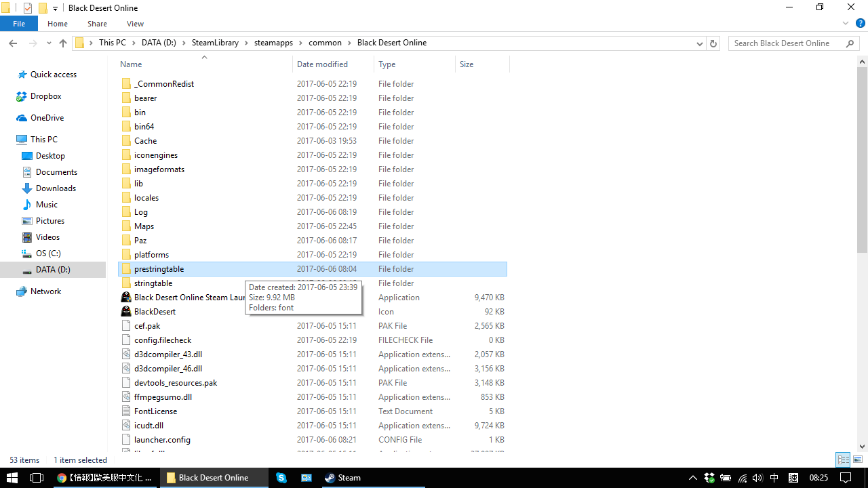Open the Properties quick access toolbar icon
The image size is (868, 488).
coord(28,8)
